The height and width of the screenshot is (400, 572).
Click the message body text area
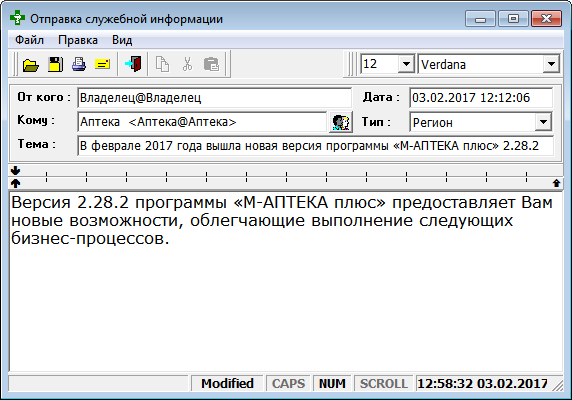coord(286,281)
